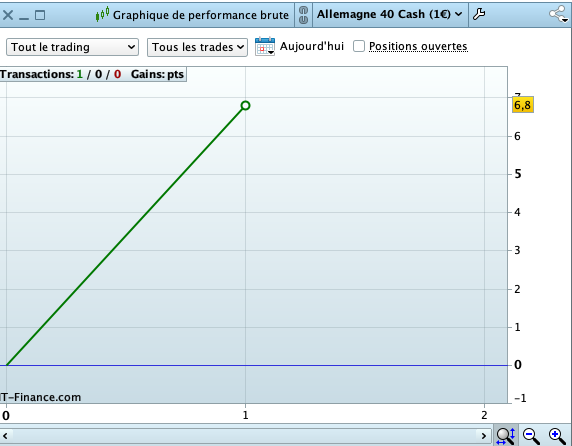Click the Transactions gains summary box
The width and height of the screenshot is (572, 446).
tap(93, 74)
